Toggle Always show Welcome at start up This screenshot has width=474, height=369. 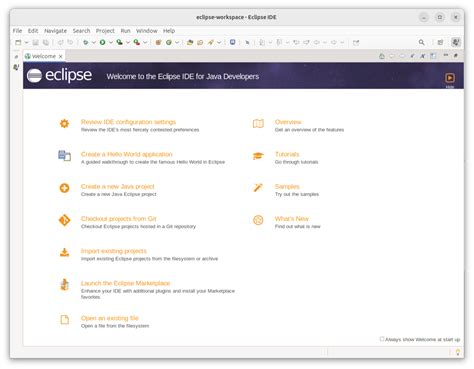pos(382,339)
